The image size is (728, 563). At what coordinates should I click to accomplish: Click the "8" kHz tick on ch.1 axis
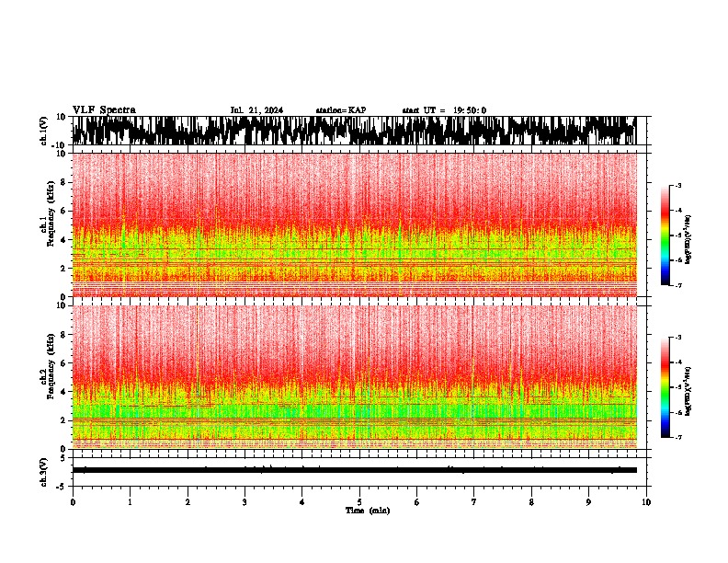tap(64, 182)
